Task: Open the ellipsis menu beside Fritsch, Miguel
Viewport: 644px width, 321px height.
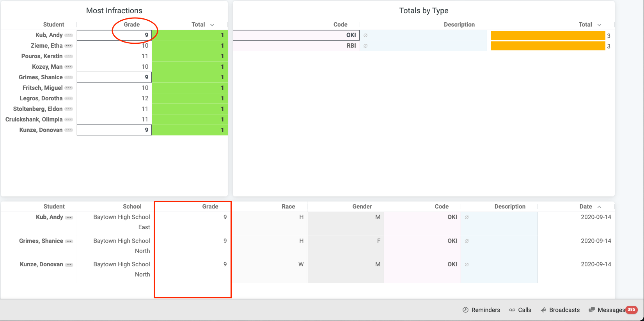Action: [69, 88]
